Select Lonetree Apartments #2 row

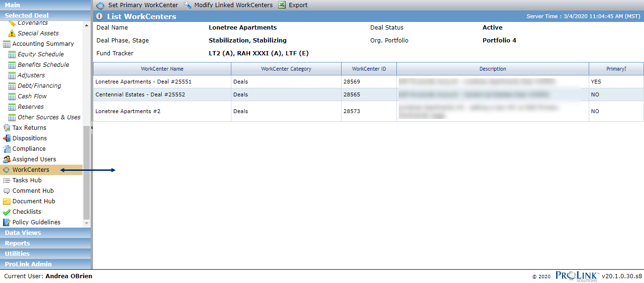[x=368, y=111]
